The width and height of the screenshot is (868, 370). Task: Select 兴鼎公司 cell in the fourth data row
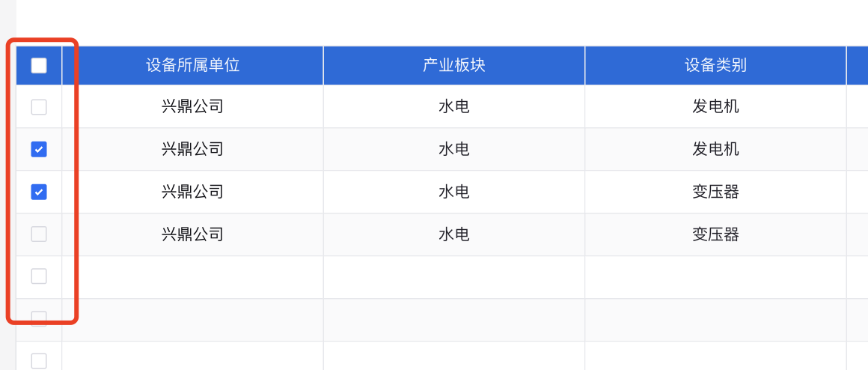click(192, 234)
